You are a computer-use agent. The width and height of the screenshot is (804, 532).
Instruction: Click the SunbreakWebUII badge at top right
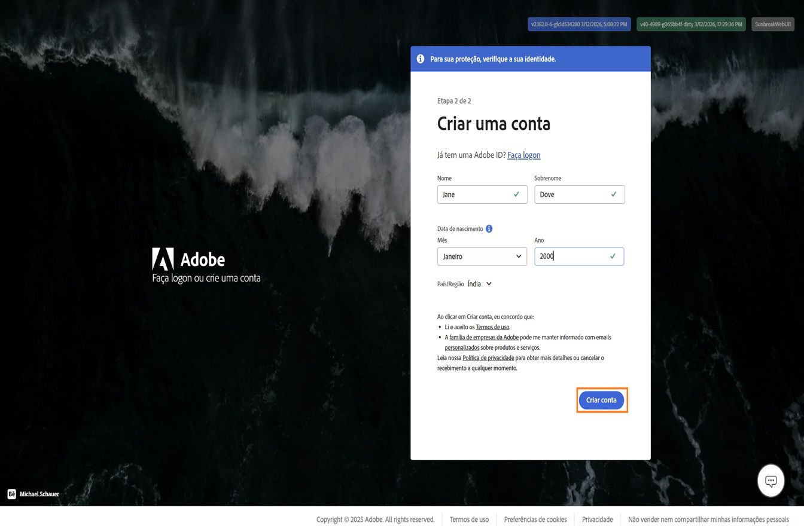pos(772,24)
